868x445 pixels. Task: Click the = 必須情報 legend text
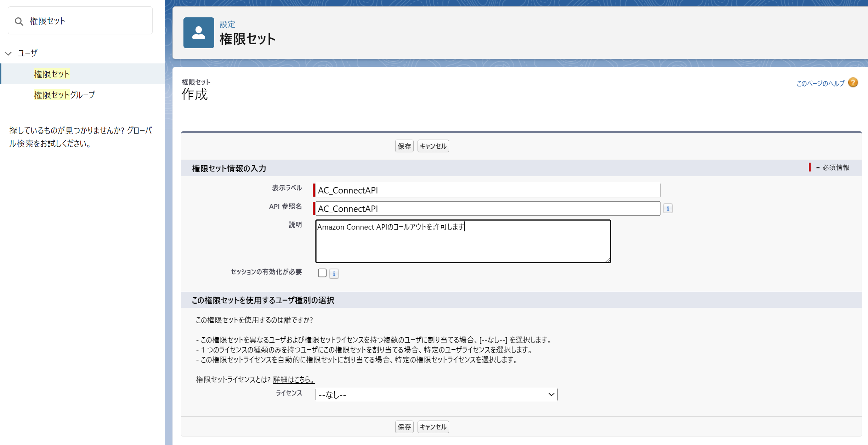[x=833, y=168]
